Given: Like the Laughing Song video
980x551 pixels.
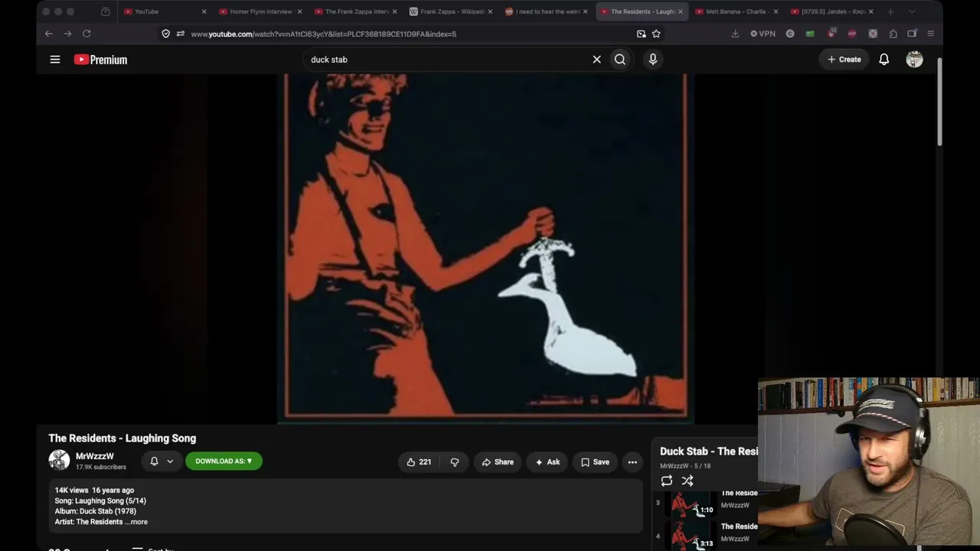Looking at the screenshot, I should click(419, 462).
